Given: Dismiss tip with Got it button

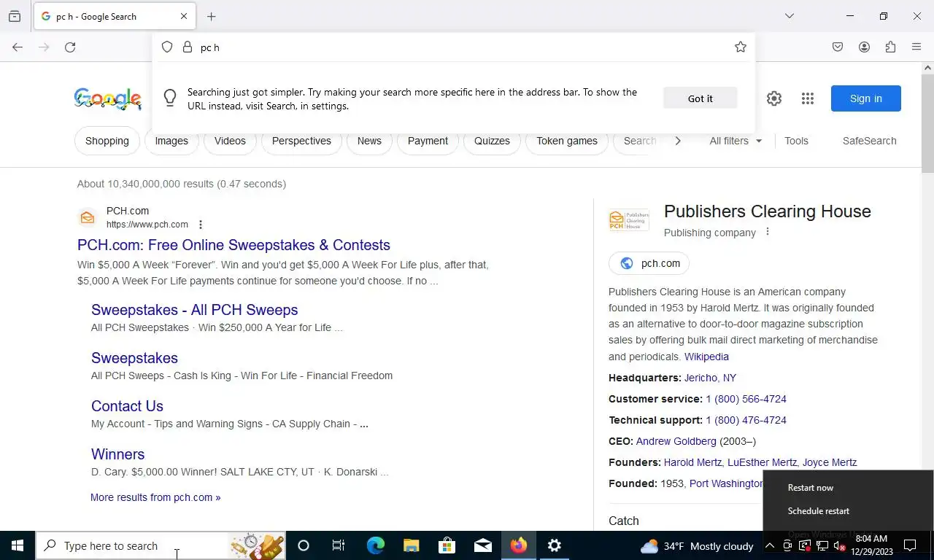Looking at the screenshot, I should coord(700,98).
